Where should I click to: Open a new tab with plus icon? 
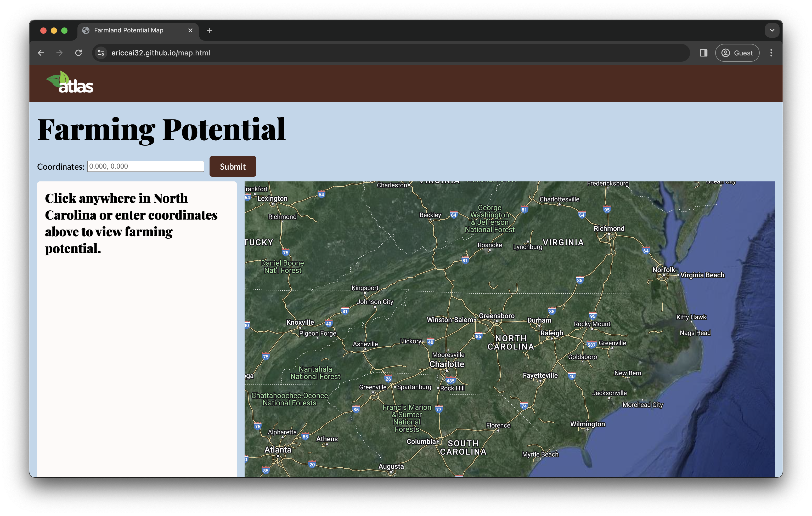coord(209,30)
